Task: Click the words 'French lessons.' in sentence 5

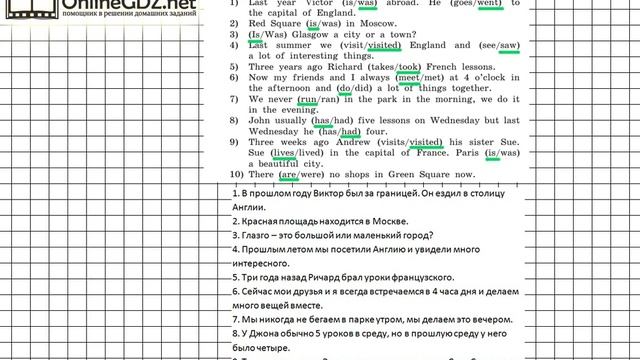Action: coord(461,67)
